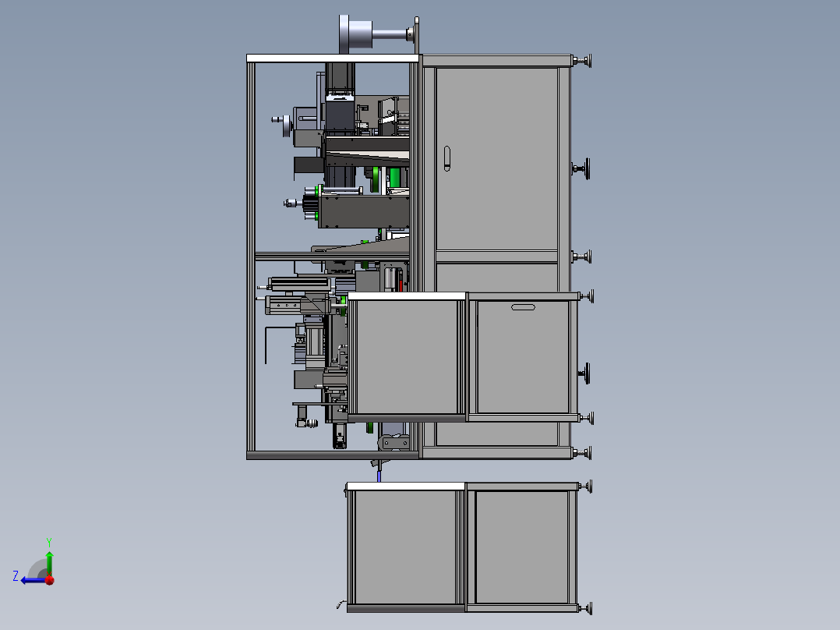Select the horizontal slot handle on the middle cabinet door
The width and height of the screenshot is (840, 630).
(x=523, y=307)
